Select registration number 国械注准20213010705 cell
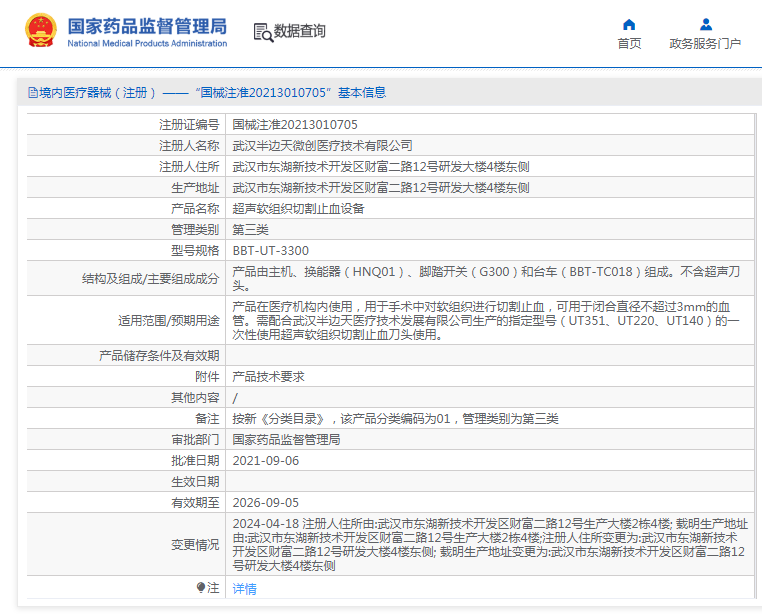The width and height of the screenshot is (762, 614). coord(295,125)
